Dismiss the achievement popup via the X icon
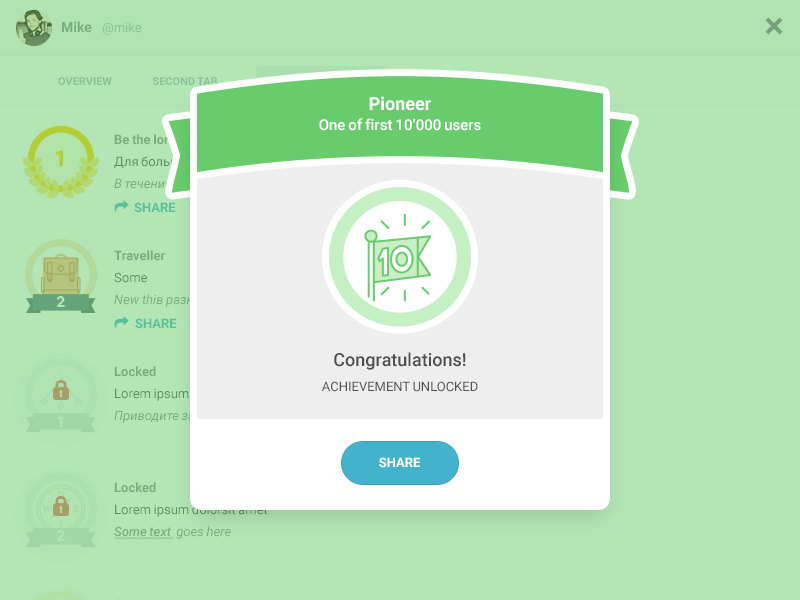The height and width of the screenshot is (600, 800). [x=773, y=26]
